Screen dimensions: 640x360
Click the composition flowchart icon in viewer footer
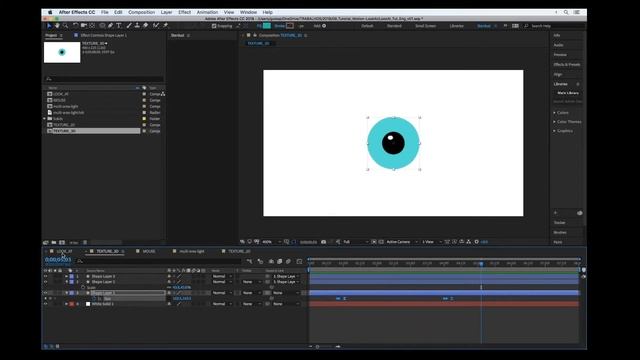pos(469,242)
